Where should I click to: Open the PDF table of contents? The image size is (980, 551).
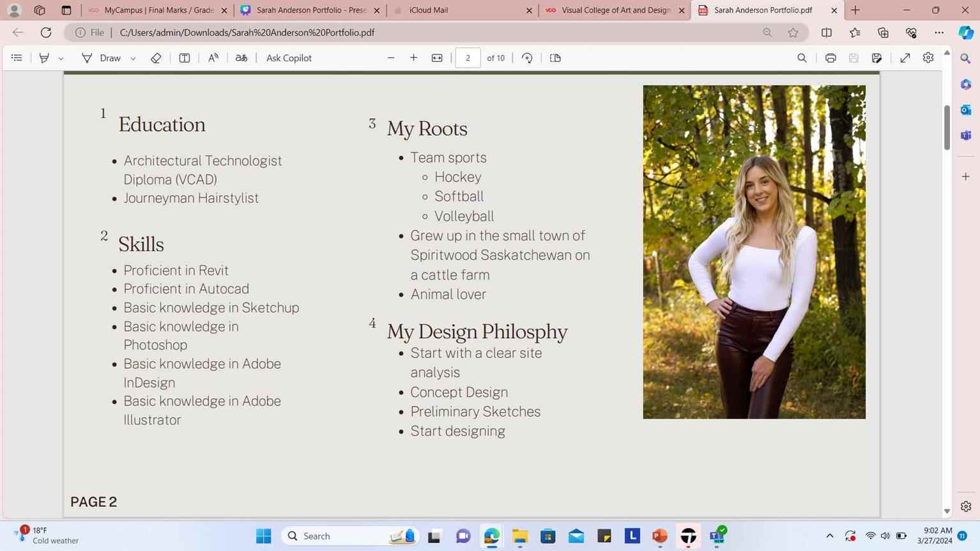coord(17,58)
